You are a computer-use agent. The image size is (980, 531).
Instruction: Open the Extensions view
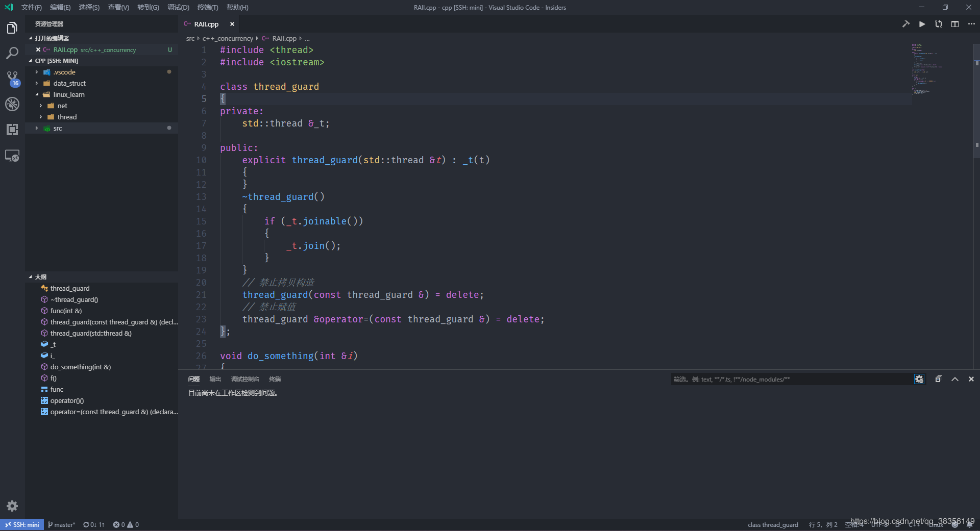click(12, 130)
